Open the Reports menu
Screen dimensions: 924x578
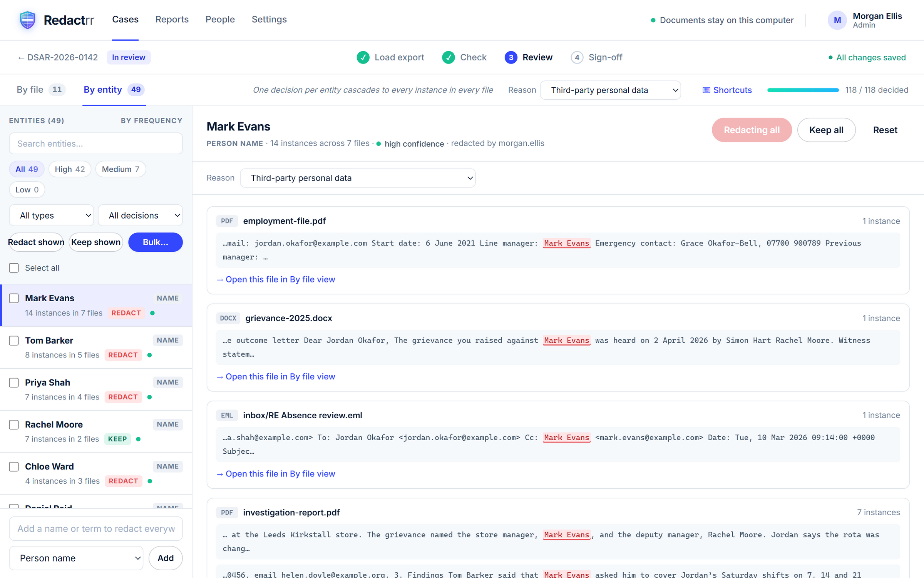click(172, 19)
